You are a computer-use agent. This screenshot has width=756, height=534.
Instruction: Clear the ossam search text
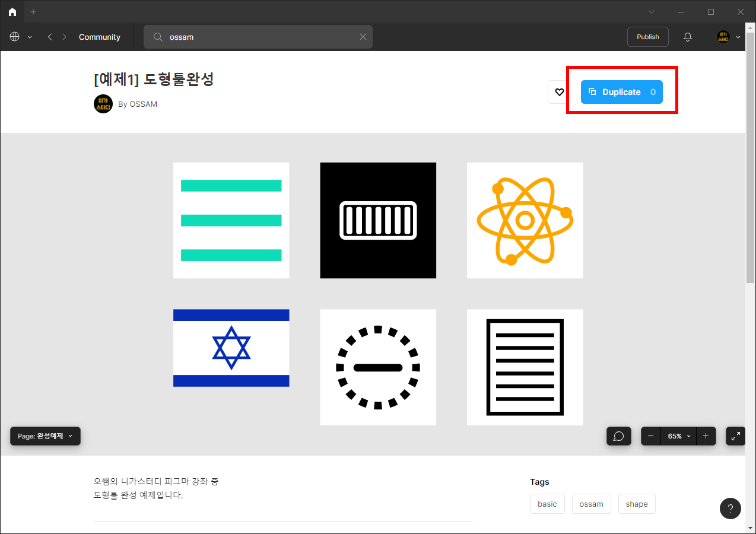(363, 37)
